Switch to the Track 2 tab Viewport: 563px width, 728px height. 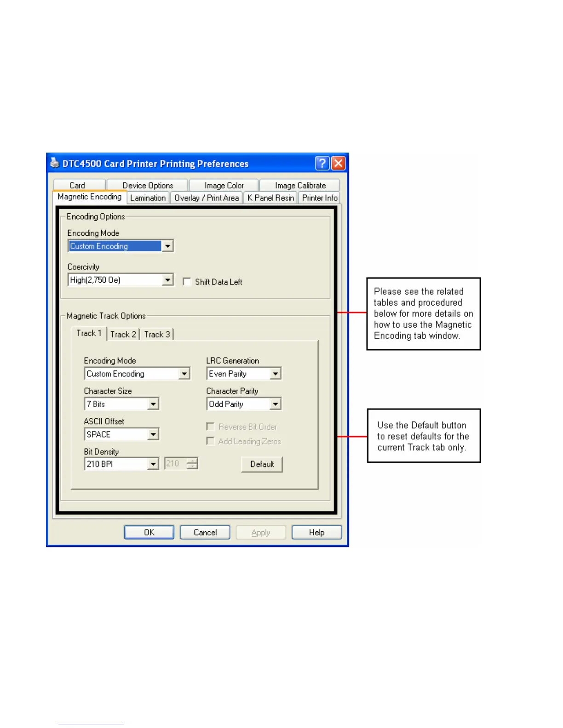tap(123, 334)
